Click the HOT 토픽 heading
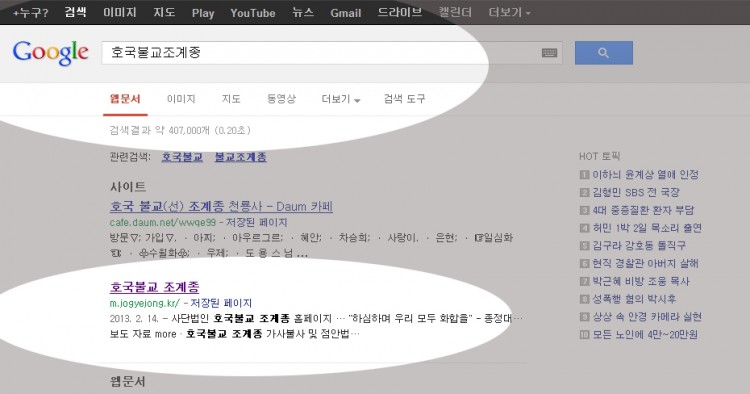Screen dimensions: 750x394 tap(599, 156)
